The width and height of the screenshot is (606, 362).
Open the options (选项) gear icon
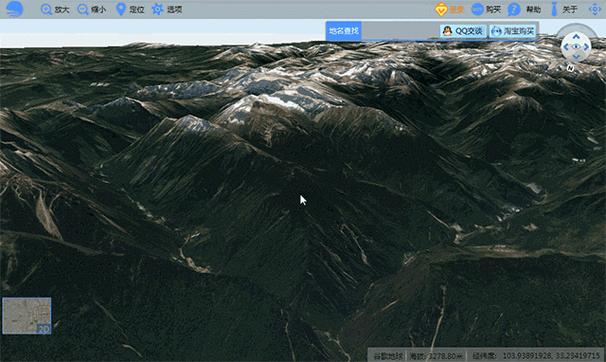click(157, 9)
